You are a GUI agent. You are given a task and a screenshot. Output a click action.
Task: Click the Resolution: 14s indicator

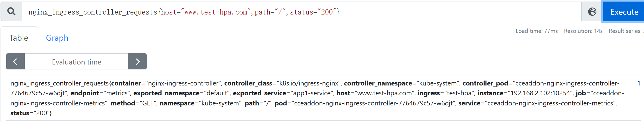pyautogui.click(x=583, y=31)
